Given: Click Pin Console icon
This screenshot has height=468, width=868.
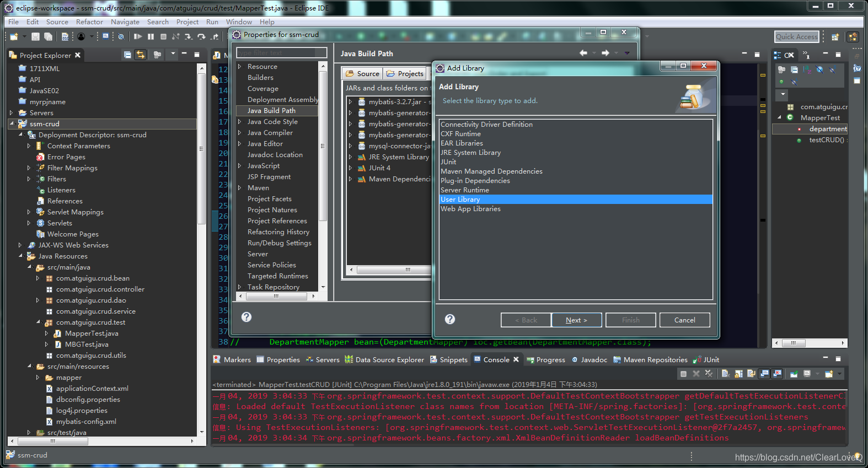Looking at the screenshot, I should click(x=794, y=374).
